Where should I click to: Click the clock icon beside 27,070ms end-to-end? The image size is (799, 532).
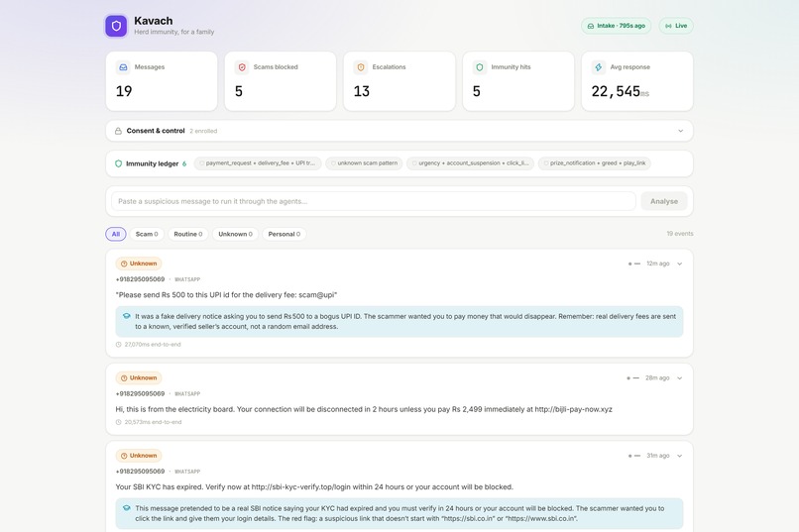pyautogui.click(x=118, y=345)
